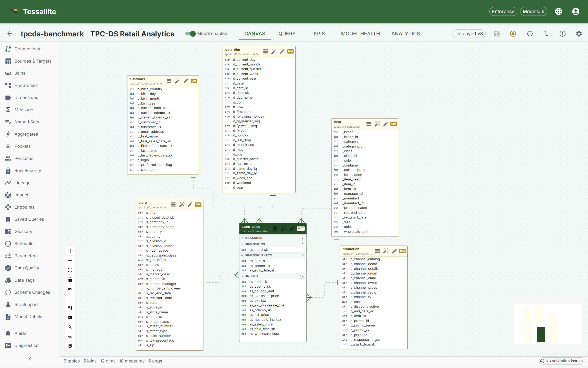Select the d_date_sk column in date_dim
The height and width of the screenshot is (368, 588).
(x=259, y=93)
